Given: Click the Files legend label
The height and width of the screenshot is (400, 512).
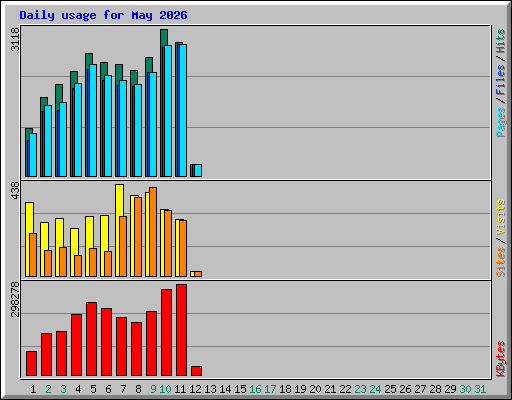Looking at the screenshot, I should tap(501, 79).
